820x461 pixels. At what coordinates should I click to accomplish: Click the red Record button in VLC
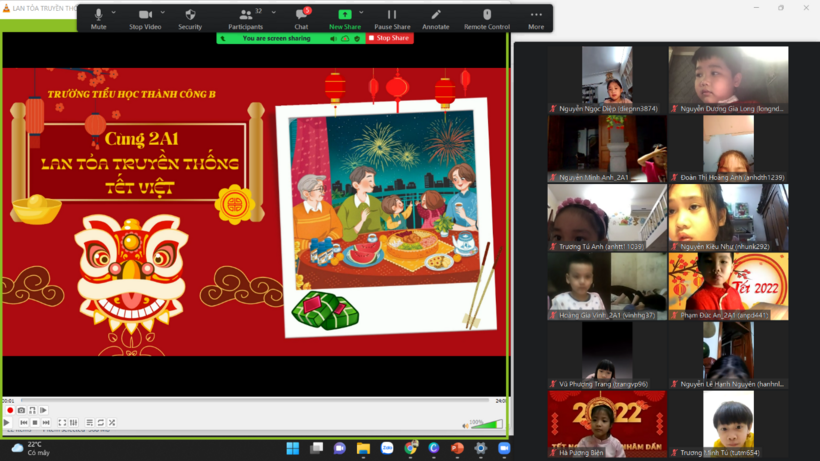tap(10, 410)
